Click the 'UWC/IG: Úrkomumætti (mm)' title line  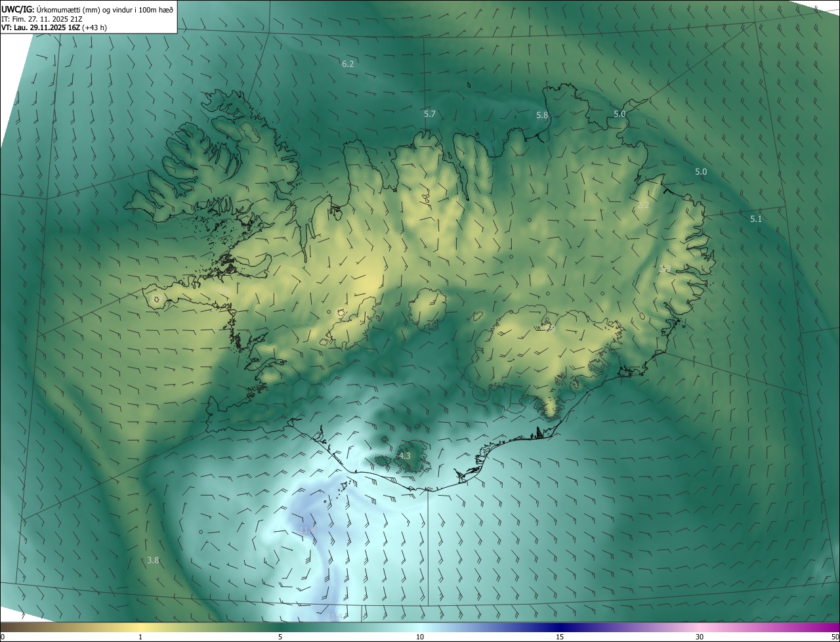click(x=89, y=9)
